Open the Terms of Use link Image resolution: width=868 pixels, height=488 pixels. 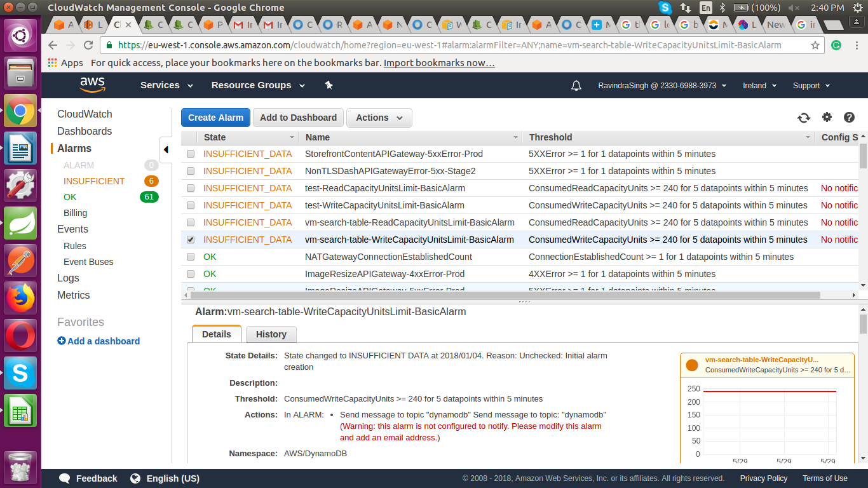point(825,478)
